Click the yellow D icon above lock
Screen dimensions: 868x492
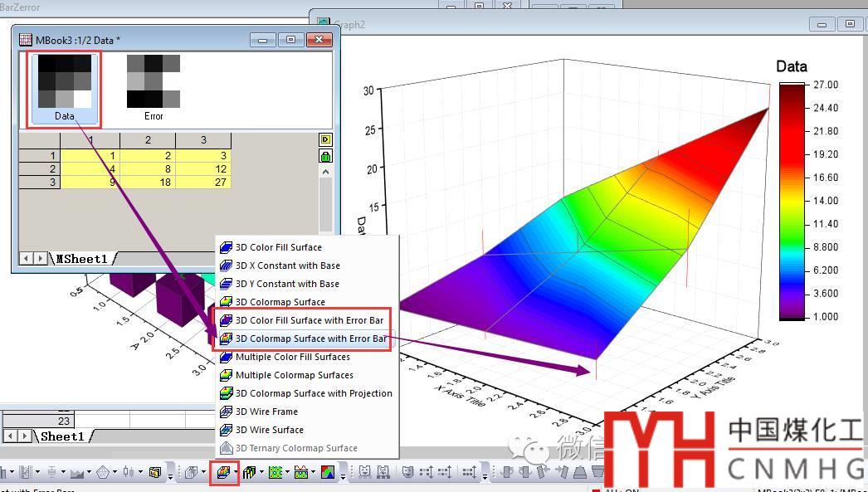[325, 139]
